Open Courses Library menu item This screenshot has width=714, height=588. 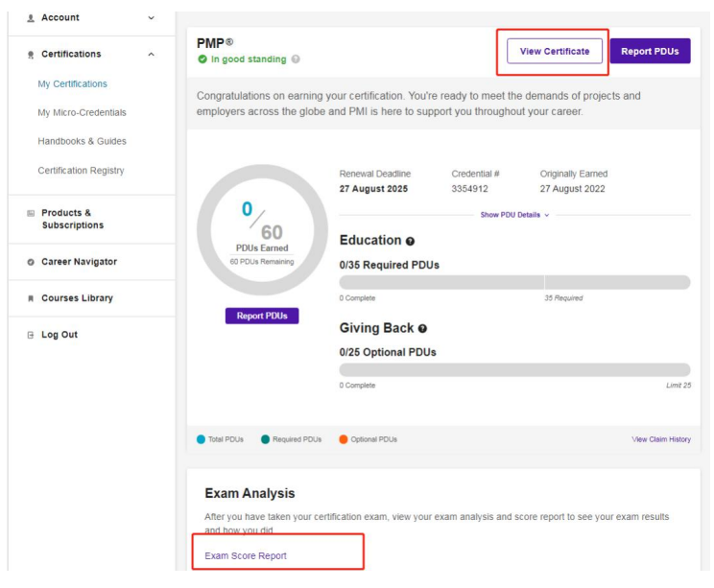coord(77,298)
